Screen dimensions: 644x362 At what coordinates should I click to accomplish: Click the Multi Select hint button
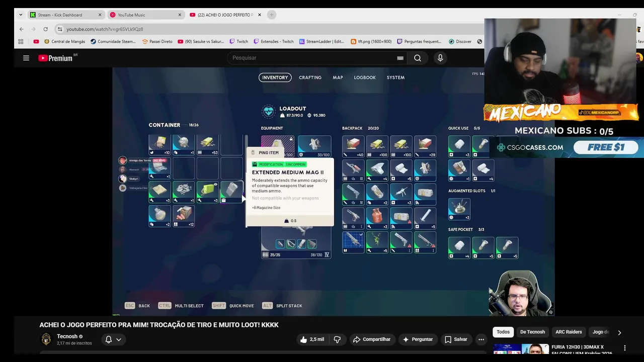coord(181,306)
